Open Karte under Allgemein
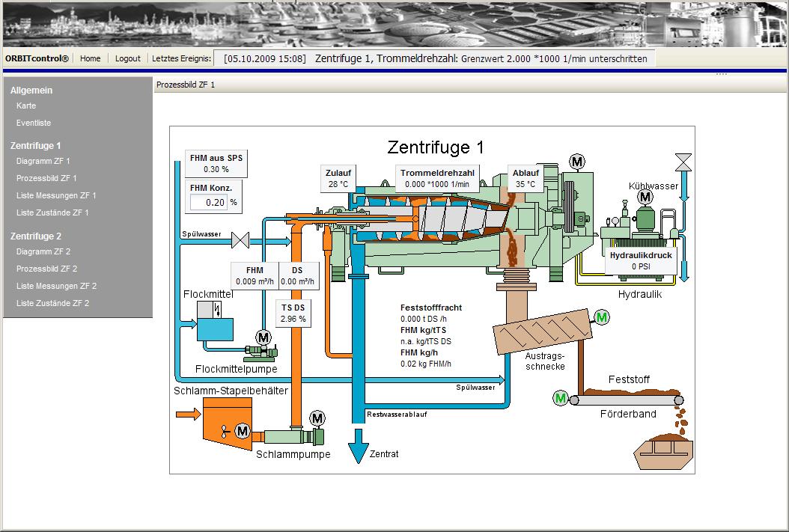Viewport: 789px width, 532px height. coord(26,106)
